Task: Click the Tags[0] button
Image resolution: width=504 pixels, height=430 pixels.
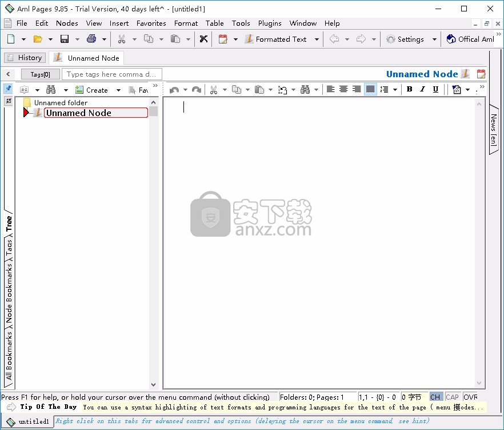Action: (41, 74)
